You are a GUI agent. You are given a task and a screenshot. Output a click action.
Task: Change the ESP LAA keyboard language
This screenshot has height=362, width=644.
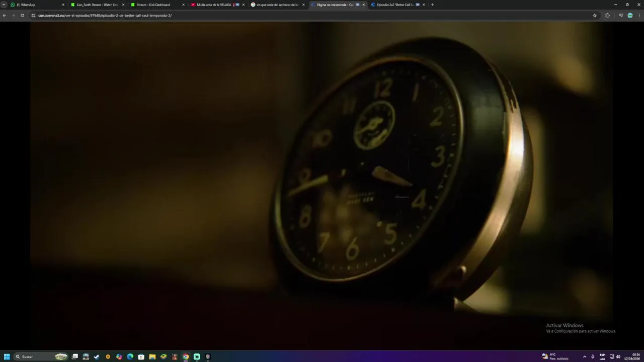click(x=602, y=356)
